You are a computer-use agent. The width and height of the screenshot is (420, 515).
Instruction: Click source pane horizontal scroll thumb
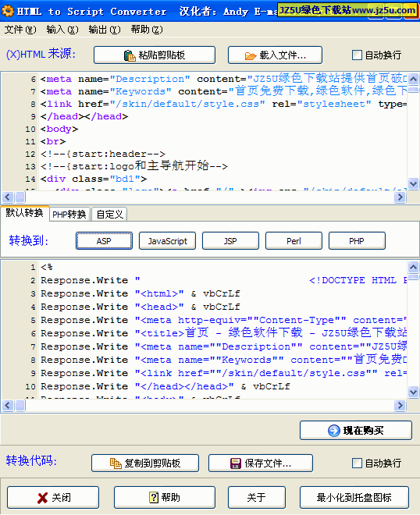20,197
